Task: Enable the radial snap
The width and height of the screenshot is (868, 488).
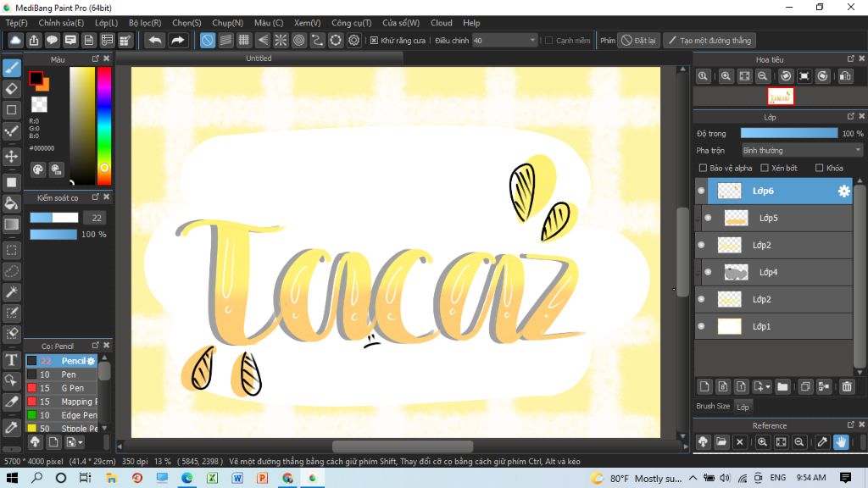Action: click(281, 41)
